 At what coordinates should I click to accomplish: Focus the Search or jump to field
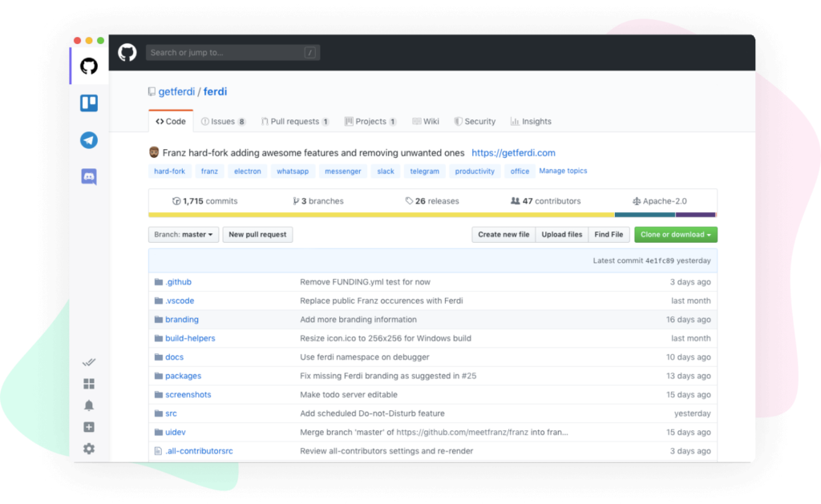(233, 52)
